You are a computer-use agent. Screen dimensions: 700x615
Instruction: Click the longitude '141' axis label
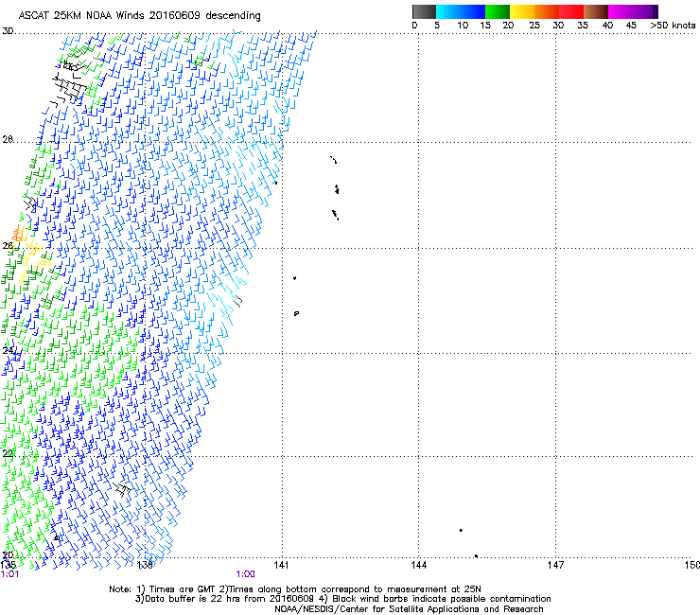[281, 566]
